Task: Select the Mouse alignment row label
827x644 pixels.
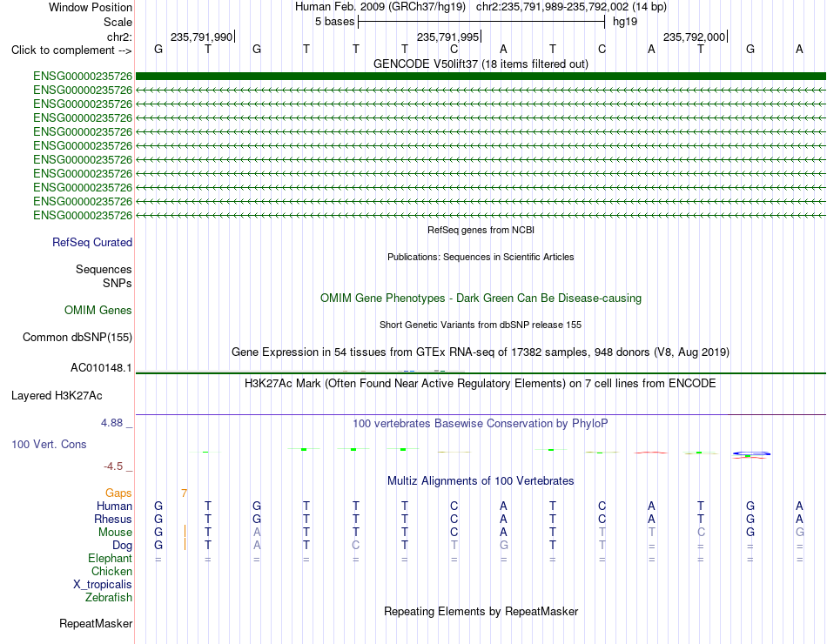Action: 115,533
